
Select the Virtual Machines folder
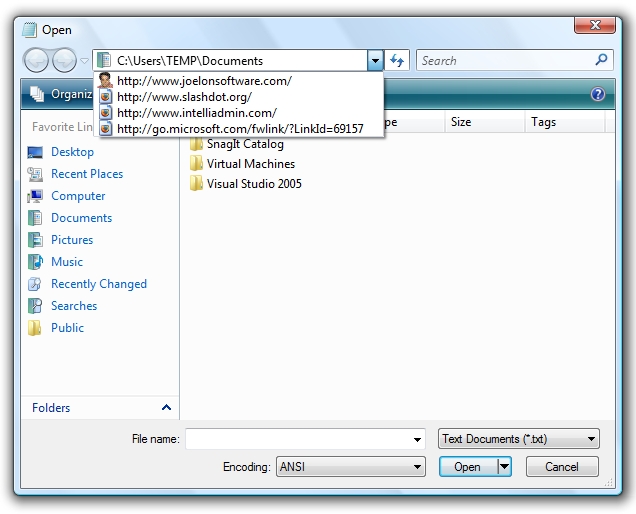pos(251,163)
